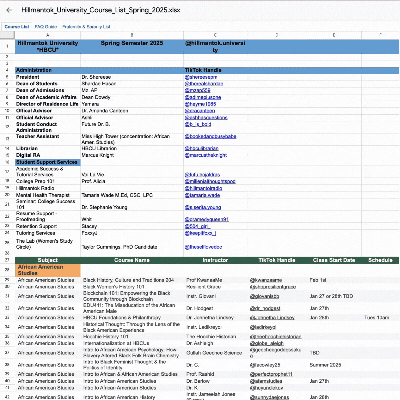The width and height of the screenshot is (400, 400).
Task: Select the Feb 1st start date cell
Action: click(x=334, y=280)
